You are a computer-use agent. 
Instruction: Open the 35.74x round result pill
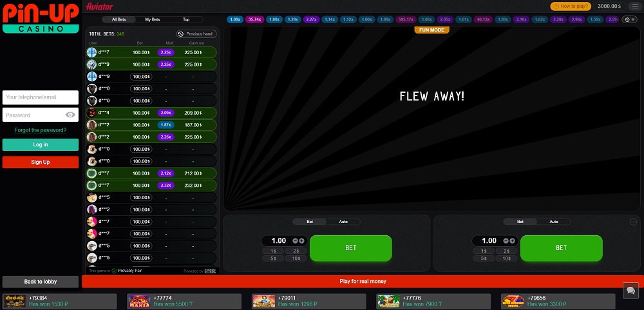pyautogui.click(x=254, y=19)
